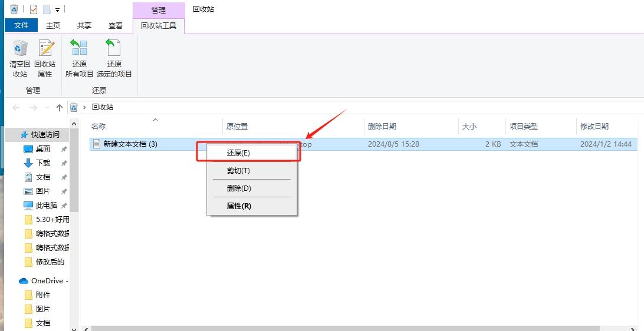Switch to the 查看 ribbon tab
The width and height of the screenshot is (644, 331).
click(116, 25)
